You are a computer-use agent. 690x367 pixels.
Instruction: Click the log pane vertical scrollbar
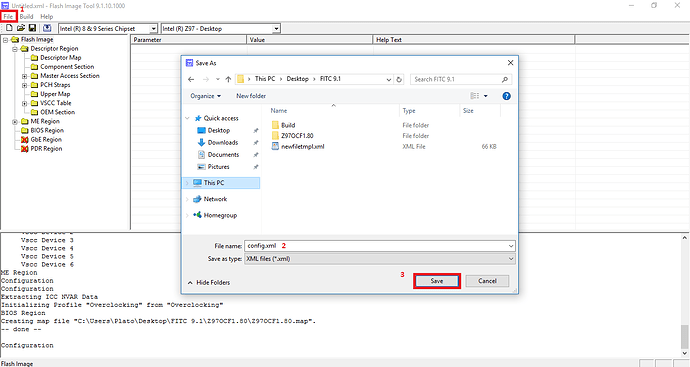(685, 296)
